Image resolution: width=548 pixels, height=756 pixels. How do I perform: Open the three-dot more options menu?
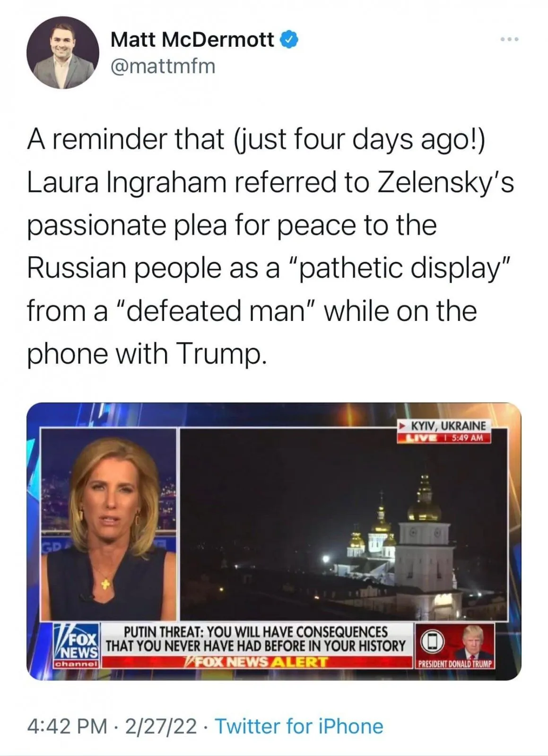point(510,39)
